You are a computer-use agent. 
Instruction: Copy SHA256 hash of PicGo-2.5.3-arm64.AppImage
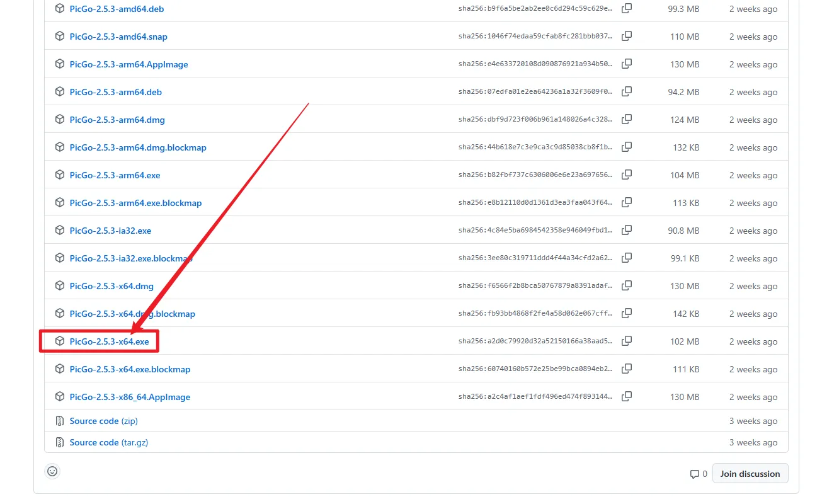627,64
